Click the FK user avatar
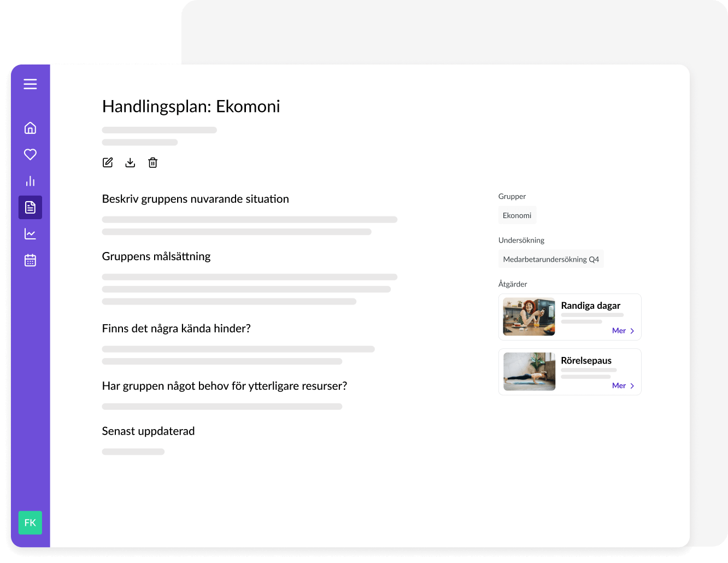The width and height of the screenshot is (728, 563). (30, 523)
